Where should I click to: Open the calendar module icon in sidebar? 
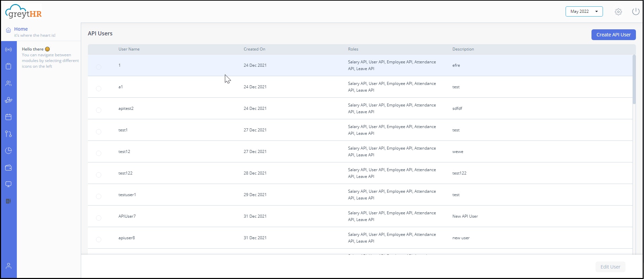pos(8,117)
